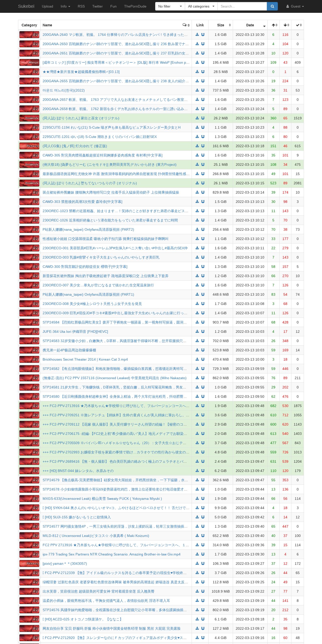Viewport: 322px width, 644px height.
Task: Open magnet link for 200GANA-2651 row
Action: click(203, 53)
